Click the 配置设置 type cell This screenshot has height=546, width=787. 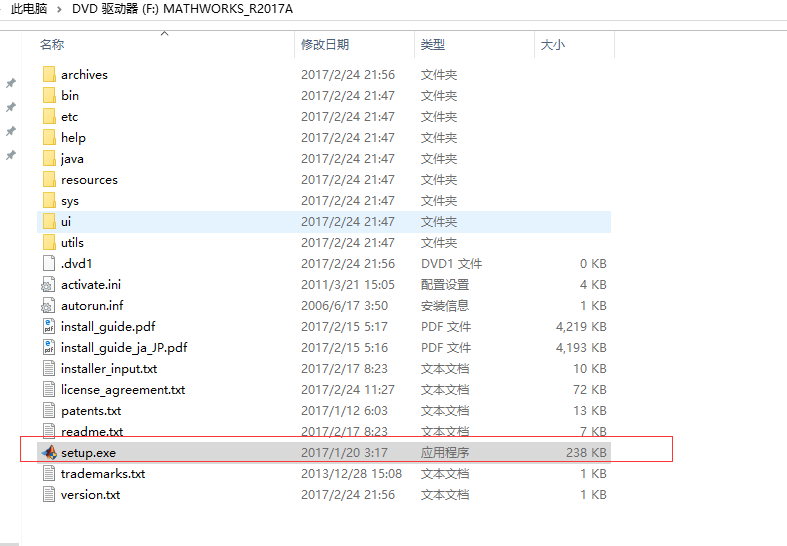(x=445, y=285)
